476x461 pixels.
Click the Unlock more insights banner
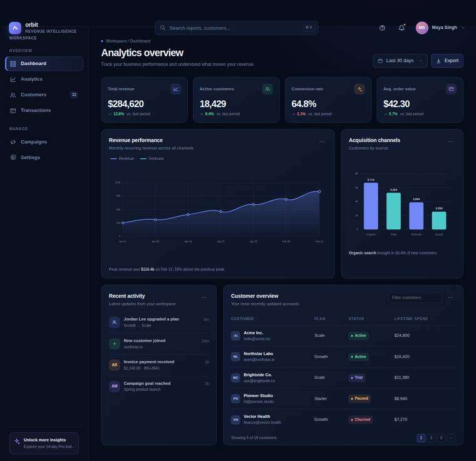(x=44, y=443)
